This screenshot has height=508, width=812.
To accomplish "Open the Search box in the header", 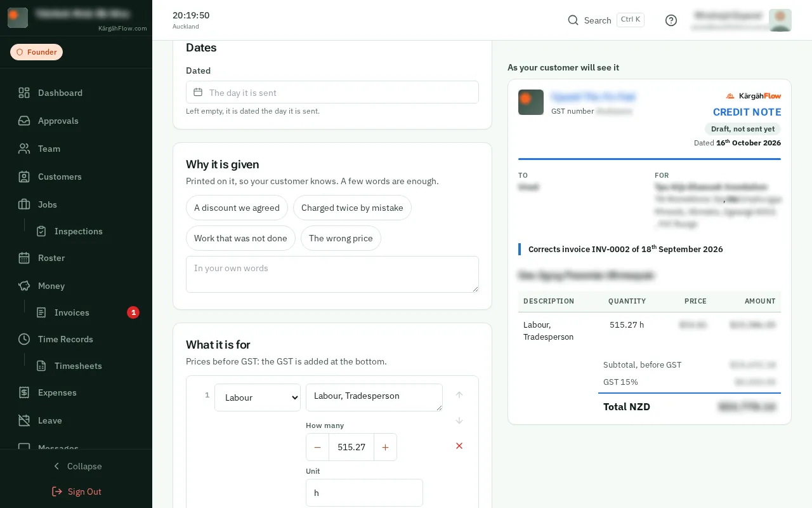I will tap(606, 20).
